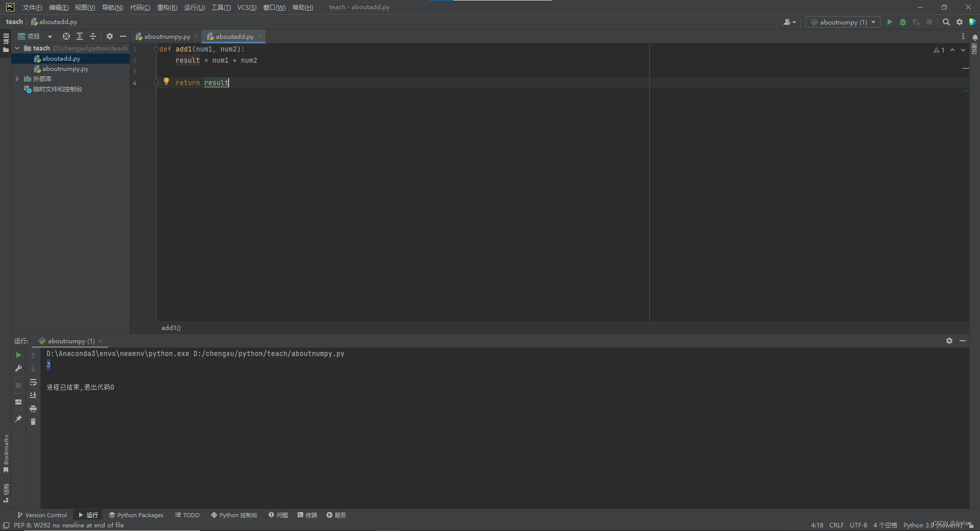The width and height of the screenshot is (980, 531).
Task: Go to previous highlighted problem arrow
Action: click(952, 50)
